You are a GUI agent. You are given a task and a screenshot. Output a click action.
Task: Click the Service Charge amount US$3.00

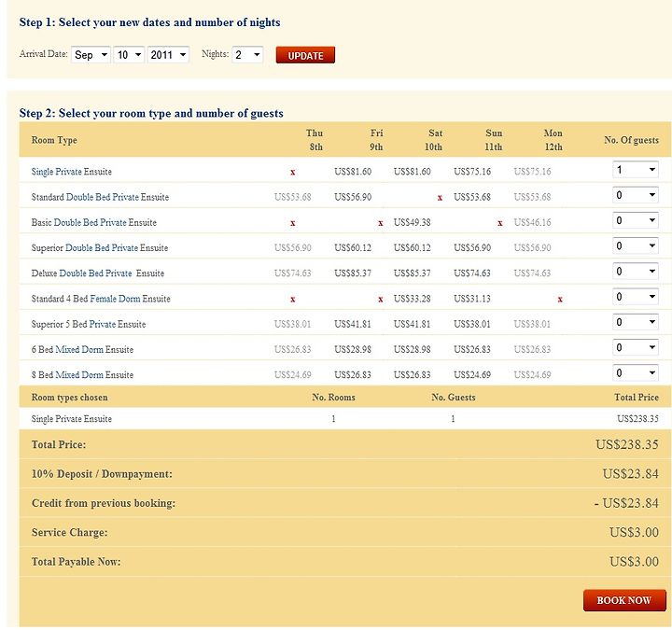coord(634,532)
